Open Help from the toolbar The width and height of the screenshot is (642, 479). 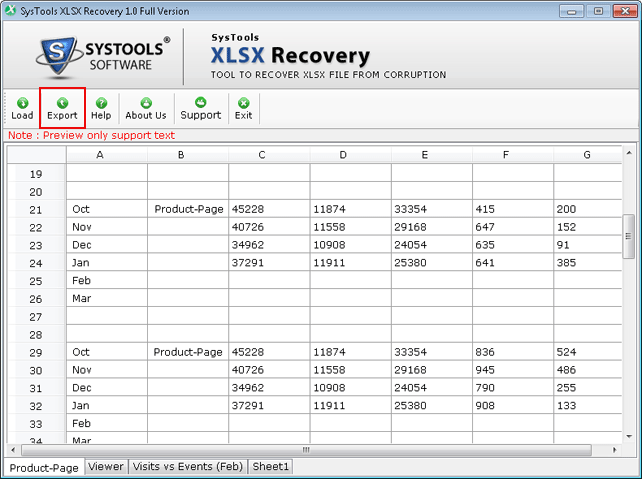(101, 108)
